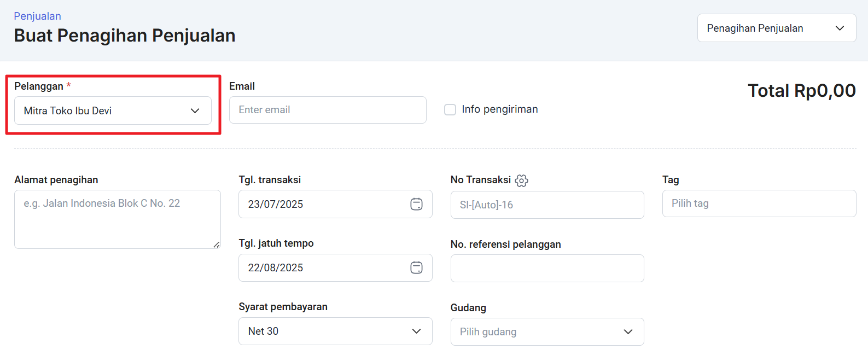Viewport: 868px width, 355px height.
Task: Click the Pilih tag input
Action: pyautogui.click(x=759, y=203)
